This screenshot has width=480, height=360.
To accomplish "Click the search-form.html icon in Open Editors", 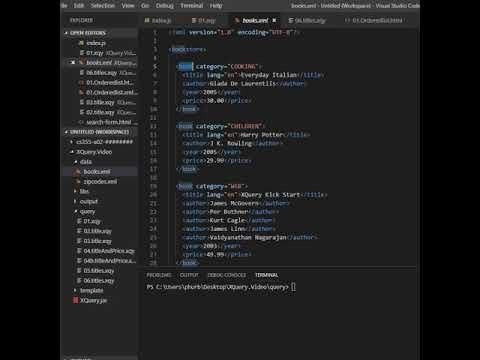I will pyautogui.click(x=81, y=122).
